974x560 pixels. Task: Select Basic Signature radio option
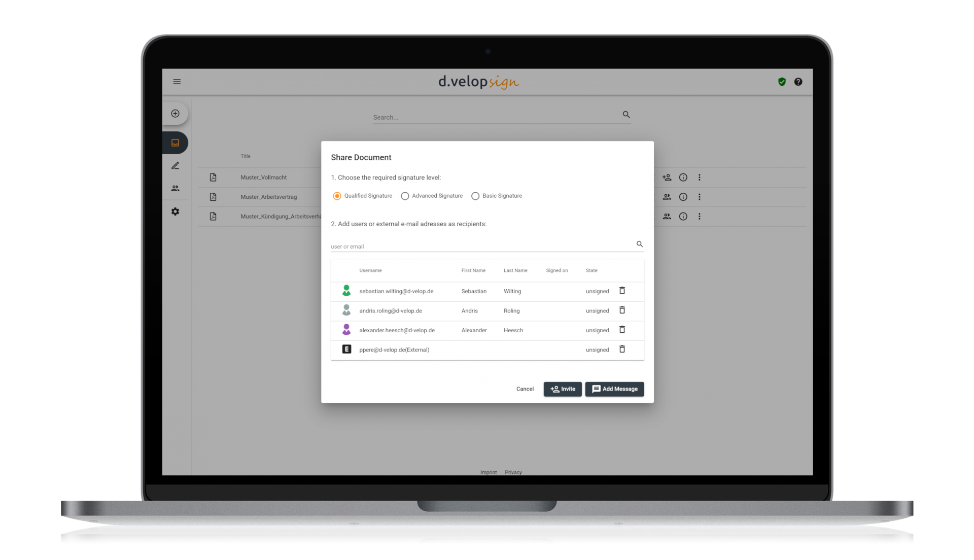(x=475, y=196)
